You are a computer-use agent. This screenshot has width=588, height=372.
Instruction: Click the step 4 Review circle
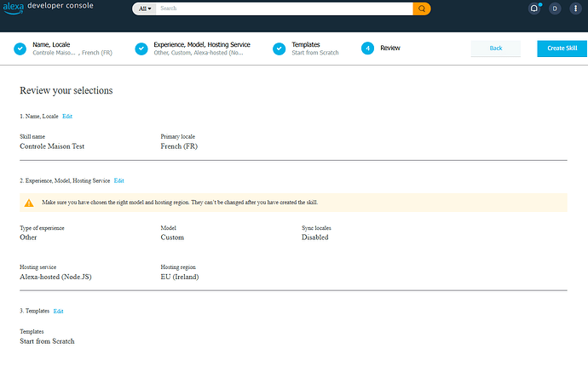point(367,49)
